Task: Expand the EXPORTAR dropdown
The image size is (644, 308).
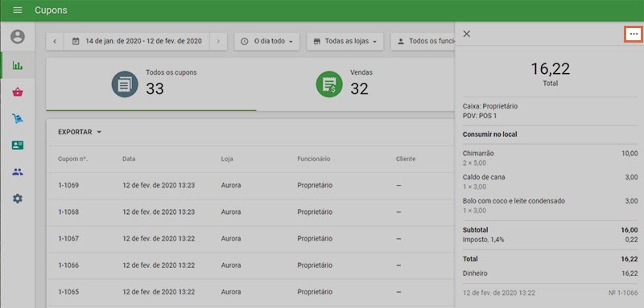Action: pyautogui.click(x=80, y=132)
